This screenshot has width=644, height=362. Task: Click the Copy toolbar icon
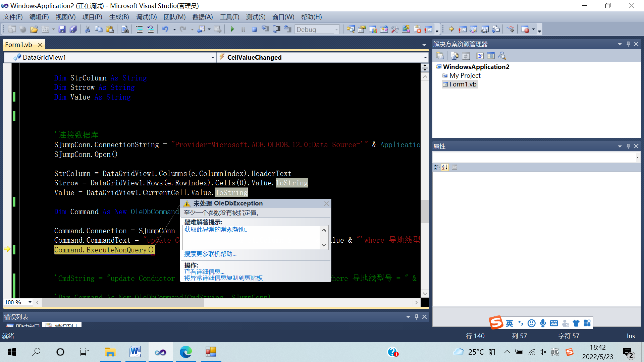(99, 29)
